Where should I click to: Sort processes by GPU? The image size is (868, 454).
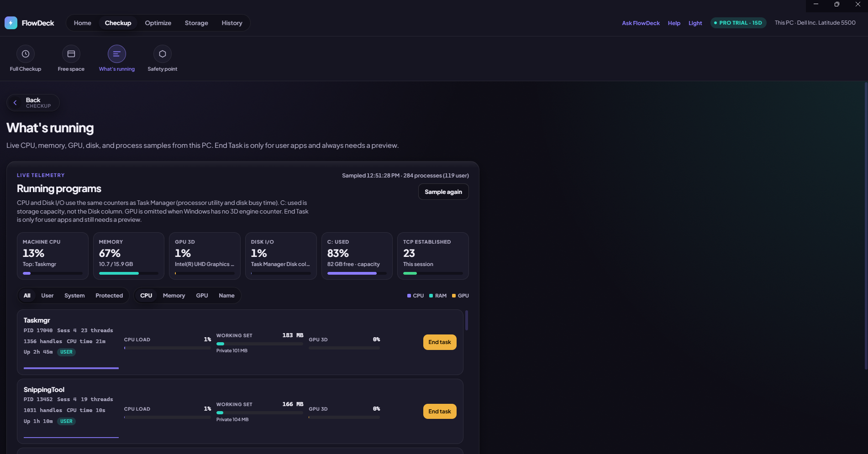coord(202,296)
